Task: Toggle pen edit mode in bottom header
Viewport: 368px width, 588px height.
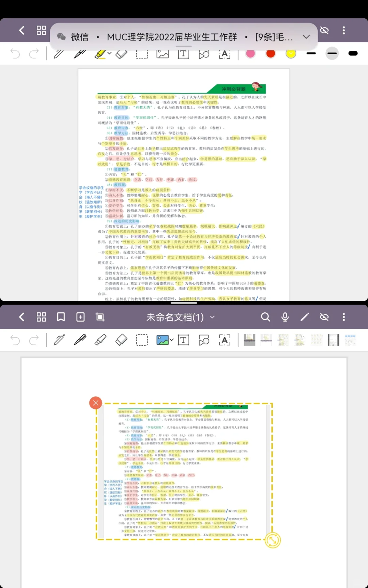Action: (x=305, y=317)
